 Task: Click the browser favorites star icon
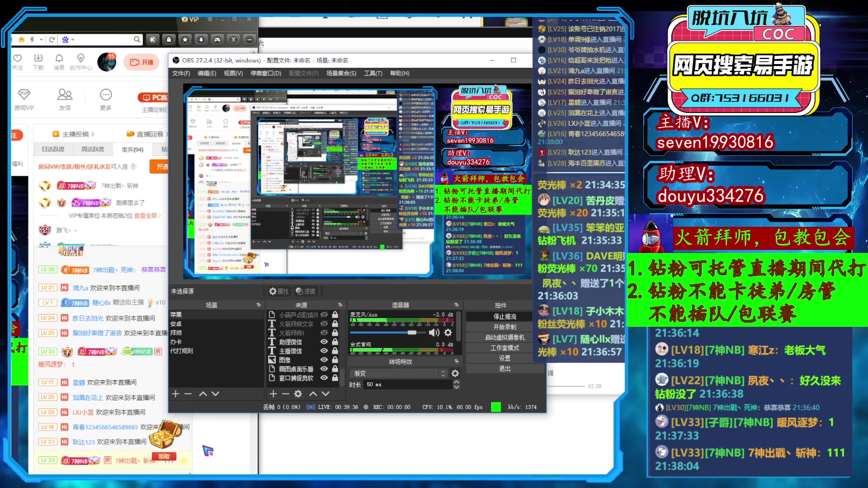click(x=21, y=40)
